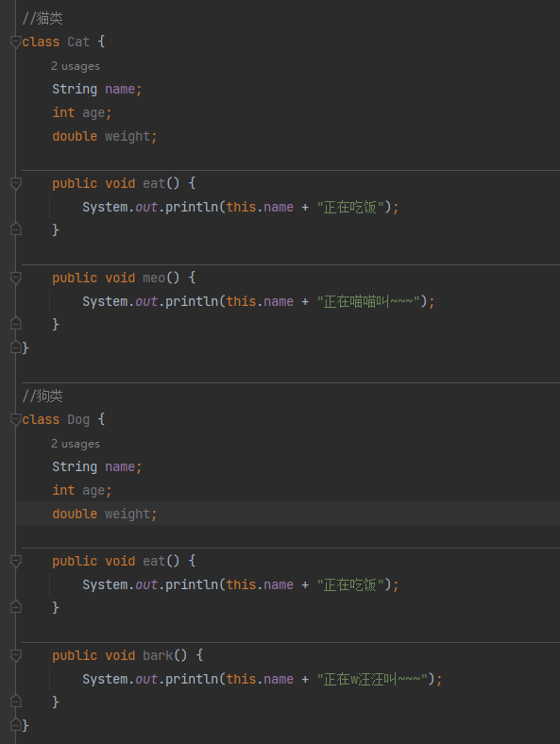Collapse the class Cat fold marker
Screen dimensions: 560x744
(x=16, y=42)
